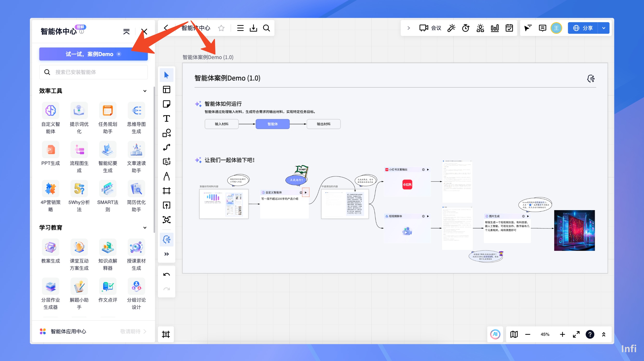Open 任务规划助手 agent
This screenshot has height=361, width=644.
point(108,118)
